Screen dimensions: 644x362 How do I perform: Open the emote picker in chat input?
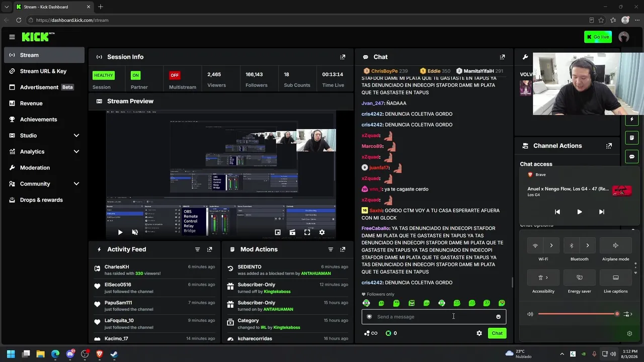[498, 317]
